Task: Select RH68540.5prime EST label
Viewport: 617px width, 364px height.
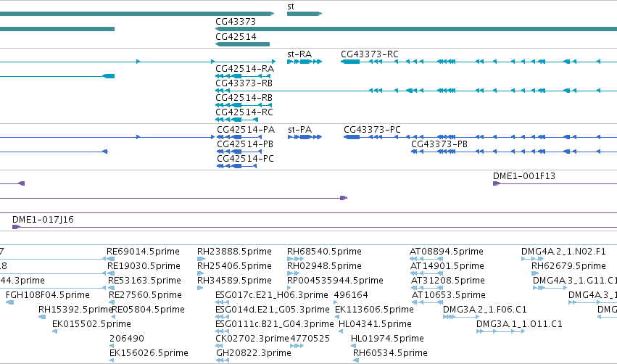Action: [x=324, y=252]
